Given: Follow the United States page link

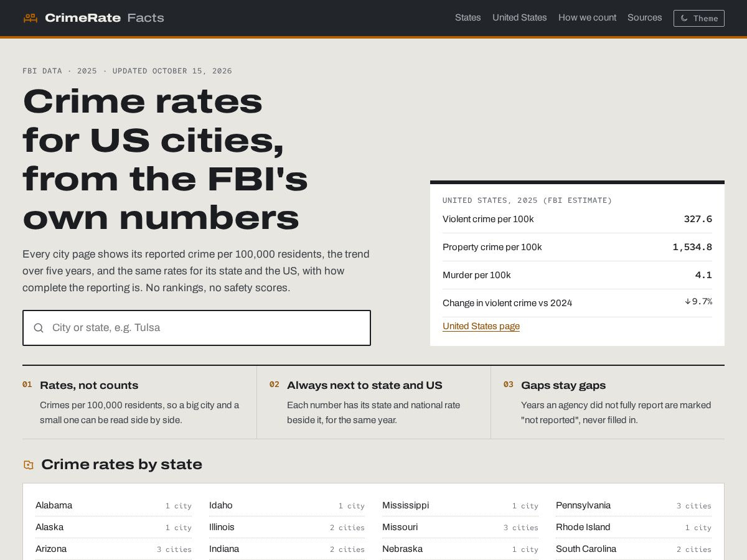Looking at the screenshot, I should [x=481, y=326].
